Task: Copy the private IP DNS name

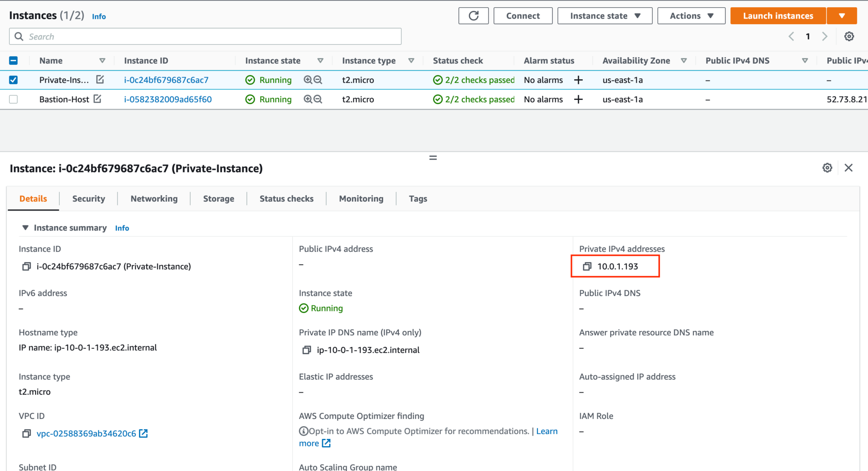Action: coord(306,350)
